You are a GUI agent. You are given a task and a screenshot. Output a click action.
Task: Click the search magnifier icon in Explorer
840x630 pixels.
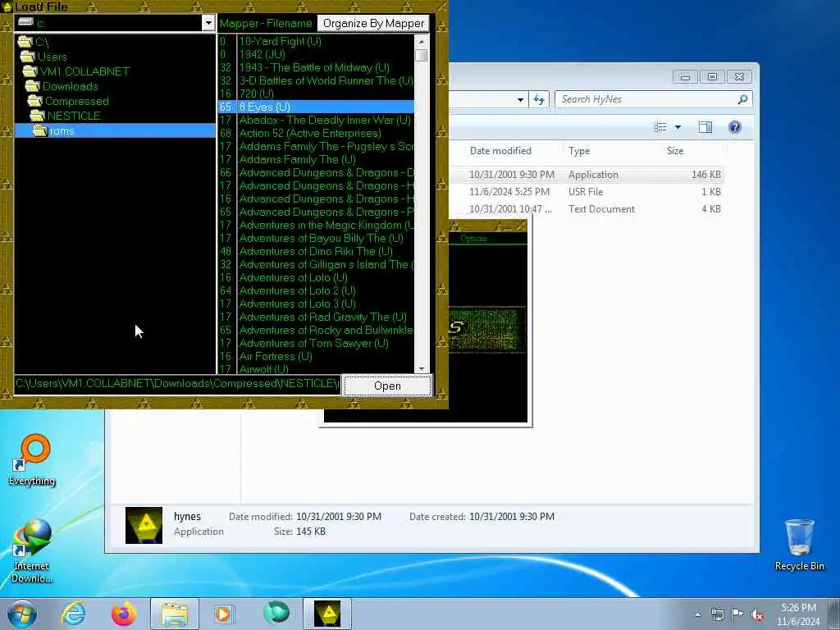pyautogui.click(x=742, y=99)
